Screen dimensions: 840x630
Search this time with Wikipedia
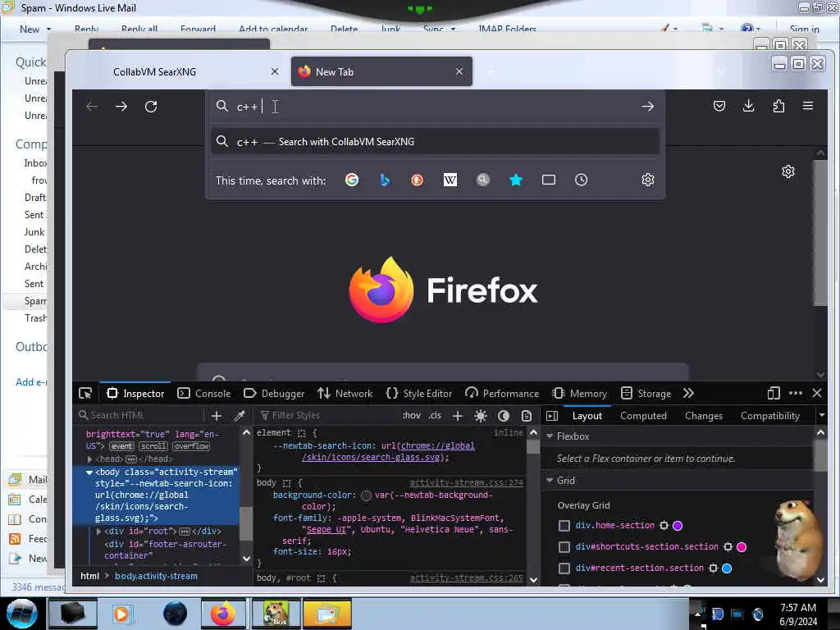coord(450,180)
